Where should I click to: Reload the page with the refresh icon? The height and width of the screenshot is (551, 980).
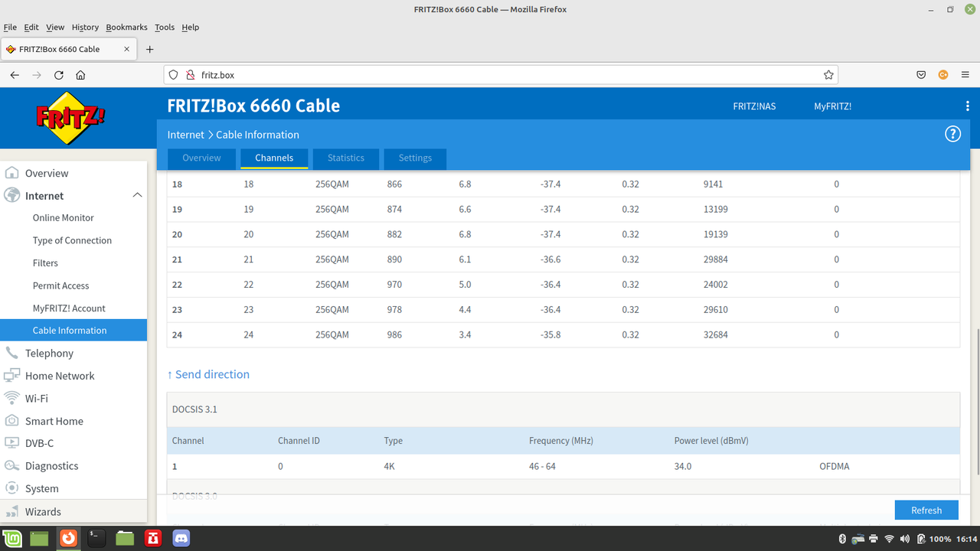[x=59, y=75]
